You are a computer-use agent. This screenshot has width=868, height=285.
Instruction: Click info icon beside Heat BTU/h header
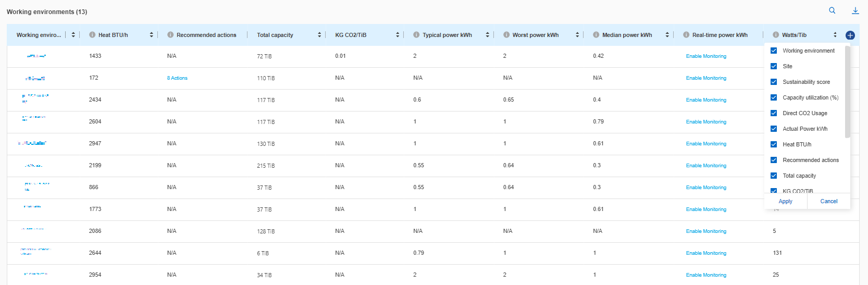click(x=92, y=35)
